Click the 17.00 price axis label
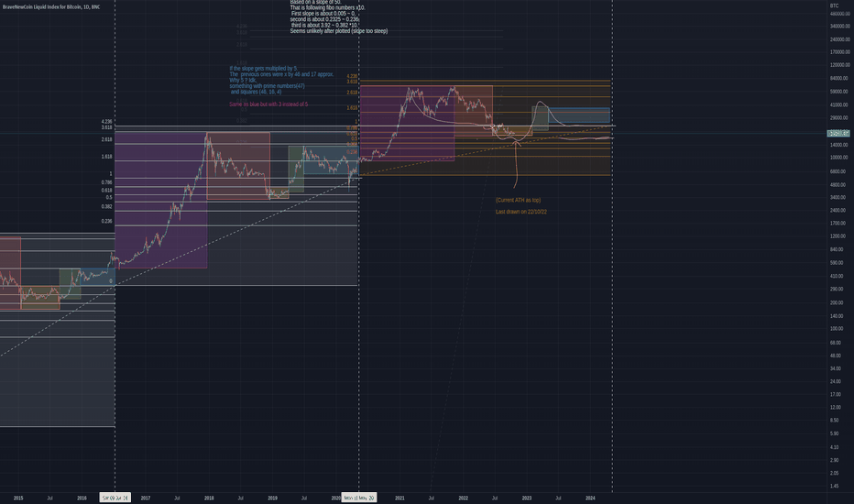The height and width of the screenshot is (504, 854). tap(836, 394)
